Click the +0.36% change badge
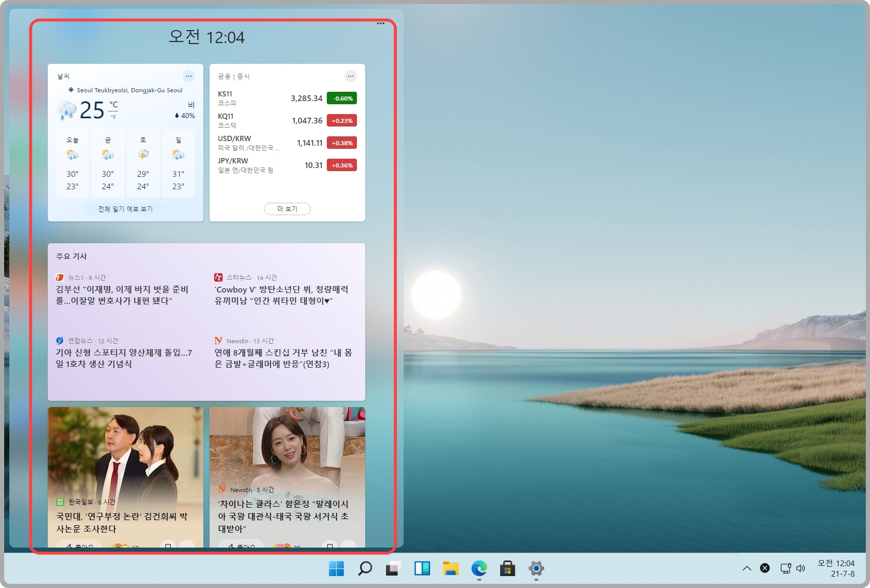The height and width of the screenshot is (588, 870). tap(342, 165)
